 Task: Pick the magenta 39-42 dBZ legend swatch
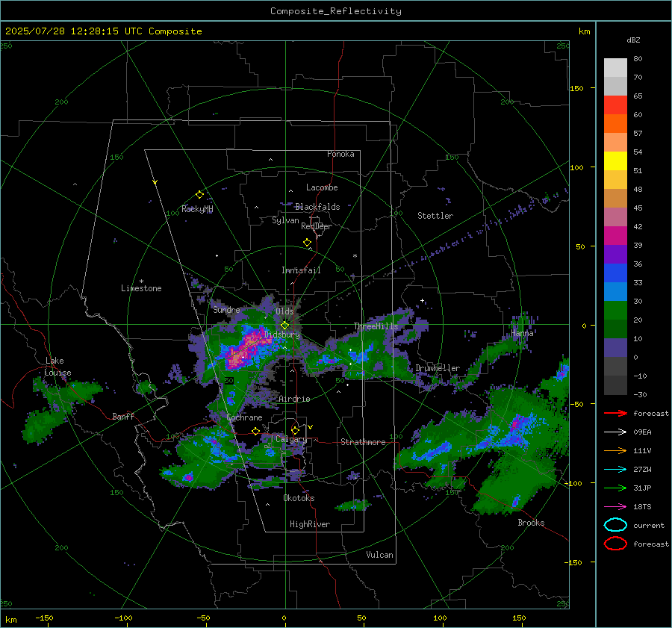pos(615,236)
